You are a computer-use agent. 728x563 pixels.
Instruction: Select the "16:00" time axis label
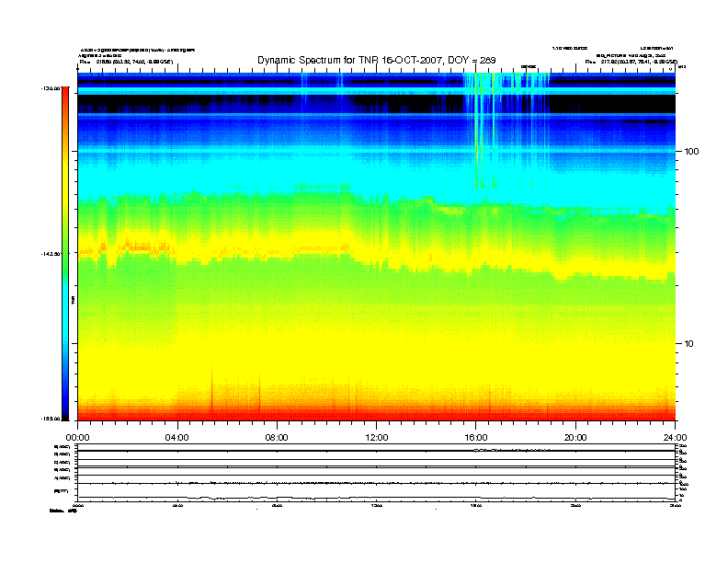476,438
